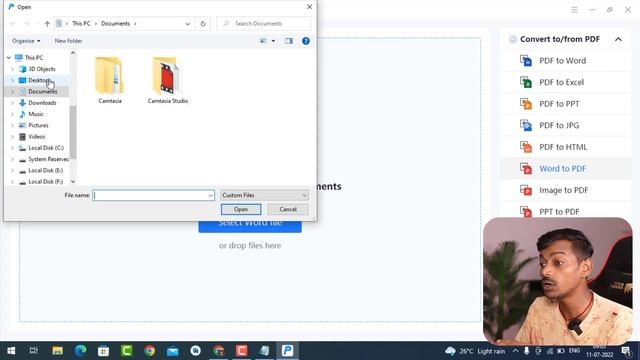The width and height of the screenshot is (640, 360).
Task: Click the navigation pane scrollbar
Action: pos(73,132)
